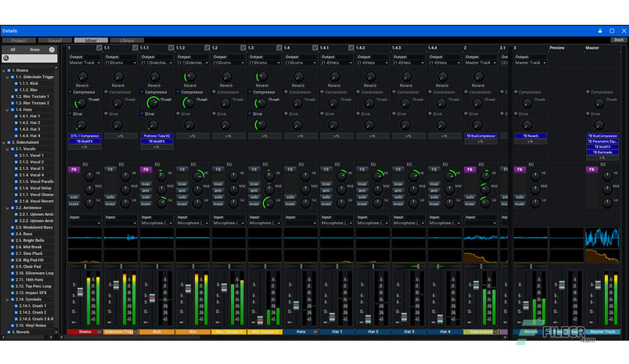Viewport: 629px width, 364px height.
Task: Click the FX button on Sidechained strip 2
Action: pyautogui.click(x=469, y=169)
